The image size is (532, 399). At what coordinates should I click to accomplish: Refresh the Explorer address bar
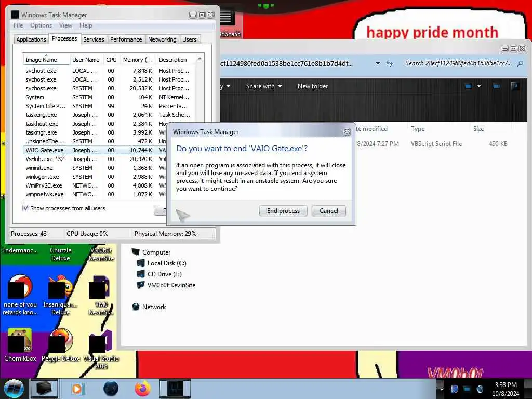(390, 63)
